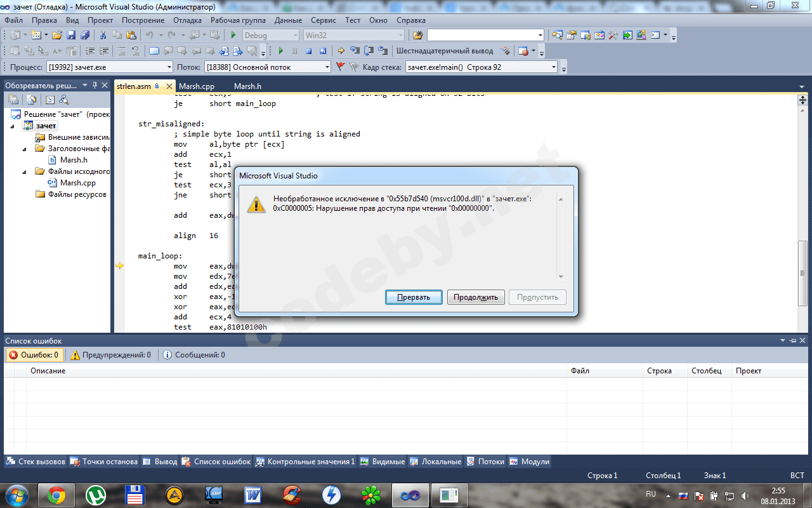Open the Отладка menu
812x508 pixels.
coord(187,20)
